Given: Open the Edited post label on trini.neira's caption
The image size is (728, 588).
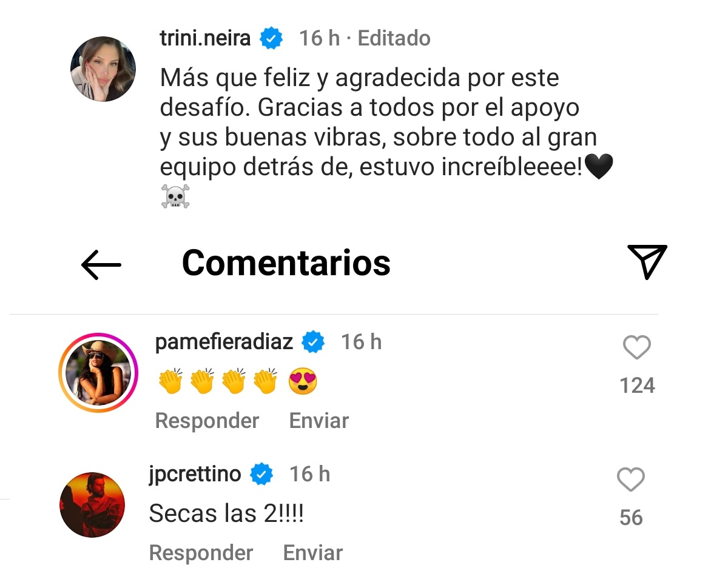Looking at the screenshot, I should (394, 38).
